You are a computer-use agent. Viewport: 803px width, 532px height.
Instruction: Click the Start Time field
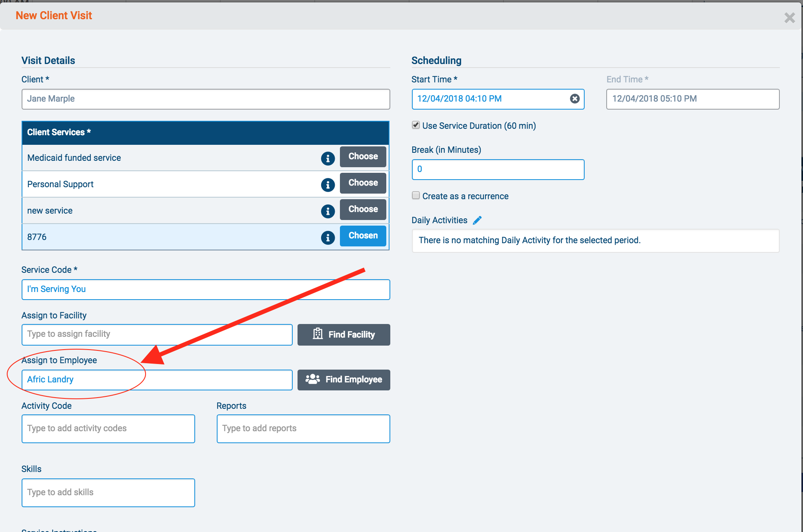498,99
